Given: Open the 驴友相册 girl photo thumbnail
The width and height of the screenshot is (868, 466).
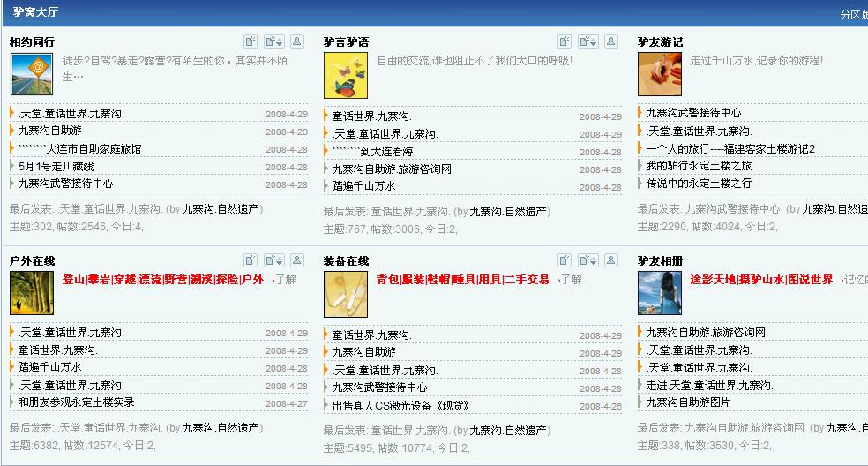Looking at the screenshot, I should point(659,293).
